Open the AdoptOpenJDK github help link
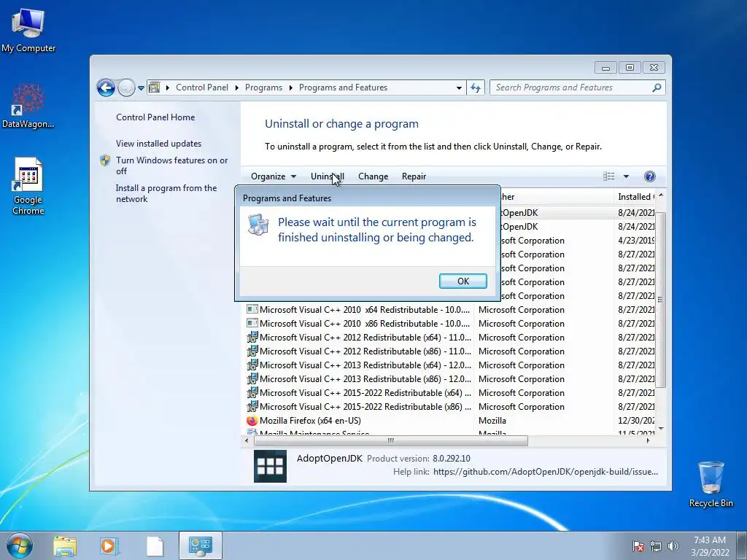Viewport: 747px width, 560px height. coord(546,472)
